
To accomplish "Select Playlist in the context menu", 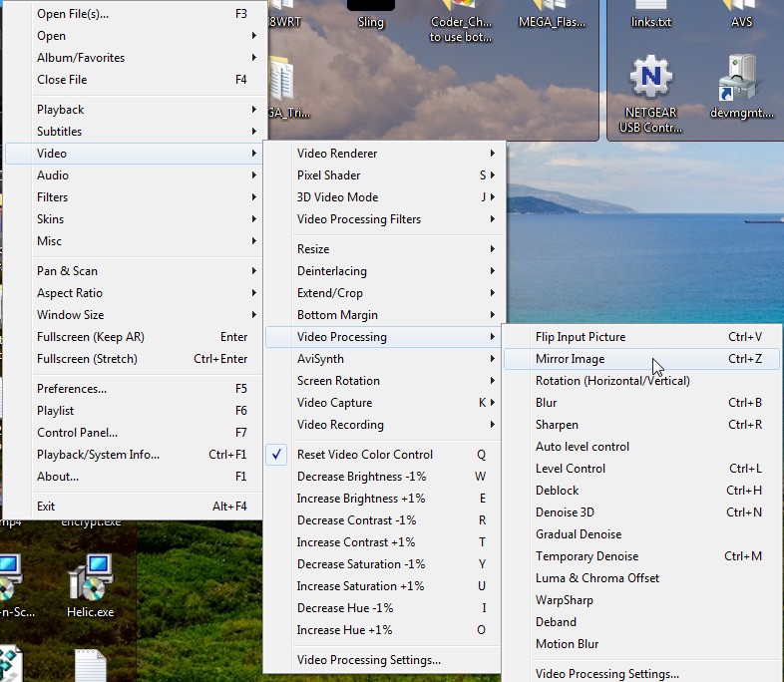I will pos(56,411).
